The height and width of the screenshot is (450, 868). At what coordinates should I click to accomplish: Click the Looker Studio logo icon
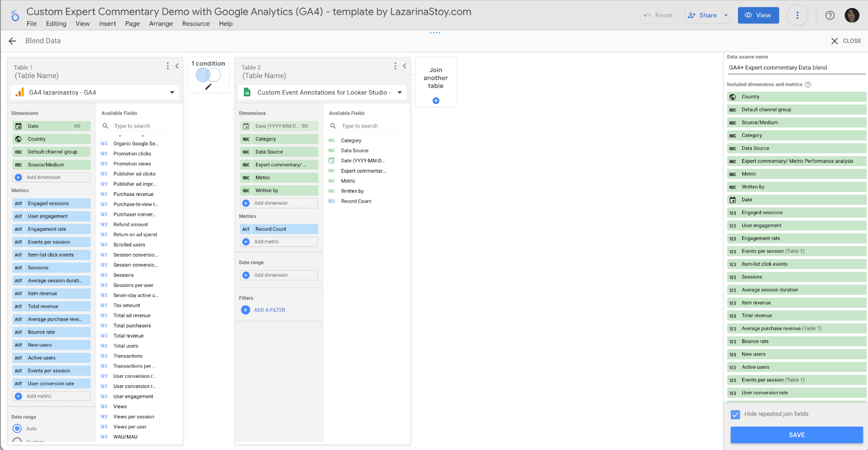tap(15, 16)
